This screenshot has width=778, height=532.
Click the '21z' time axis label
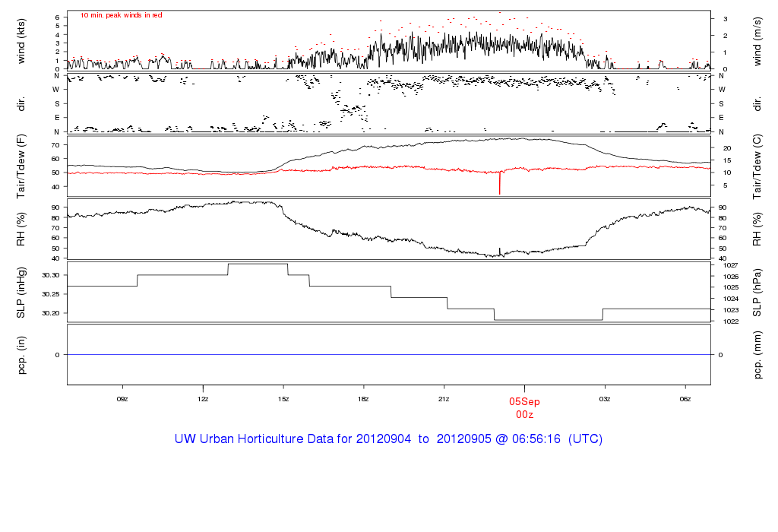click(x=444, y=399)
